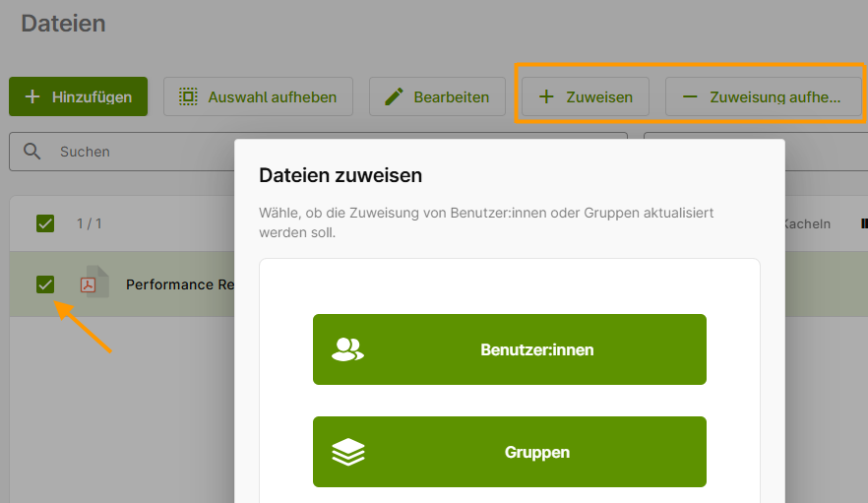
Task: Click the Zuweisen button
Action: point(586,96)
